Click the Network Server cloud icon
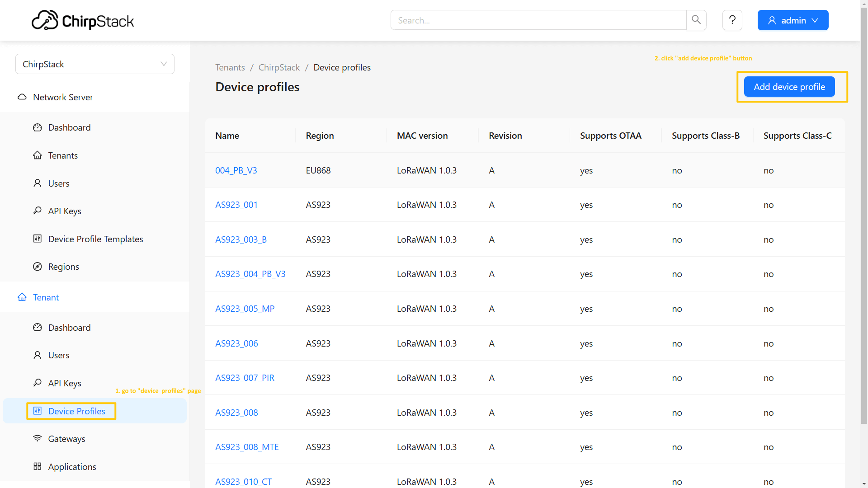The image size is (868, 488). pos(22,97)
